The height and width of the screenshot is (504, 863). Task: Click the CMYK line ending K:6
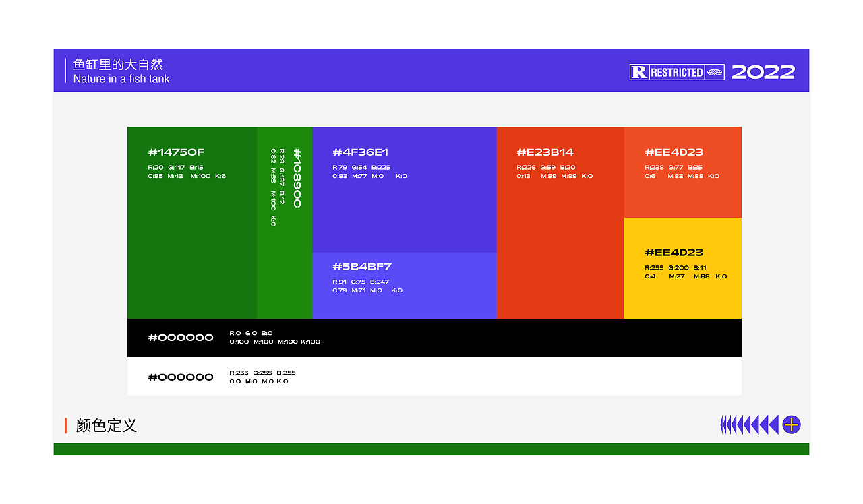[x=187, y=176]
